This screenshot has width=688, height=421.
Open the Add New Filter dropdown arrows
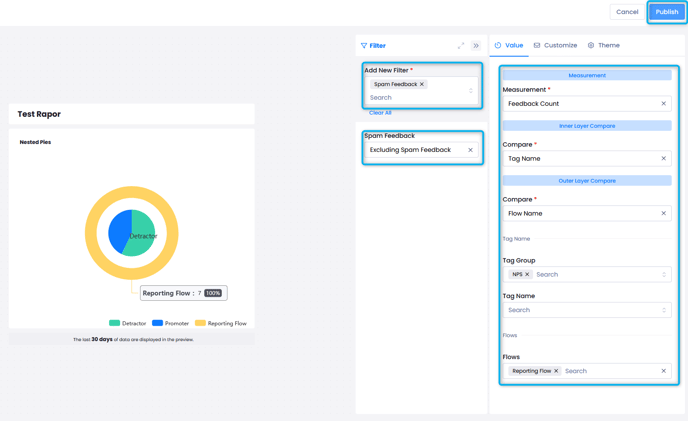(471, 91)
